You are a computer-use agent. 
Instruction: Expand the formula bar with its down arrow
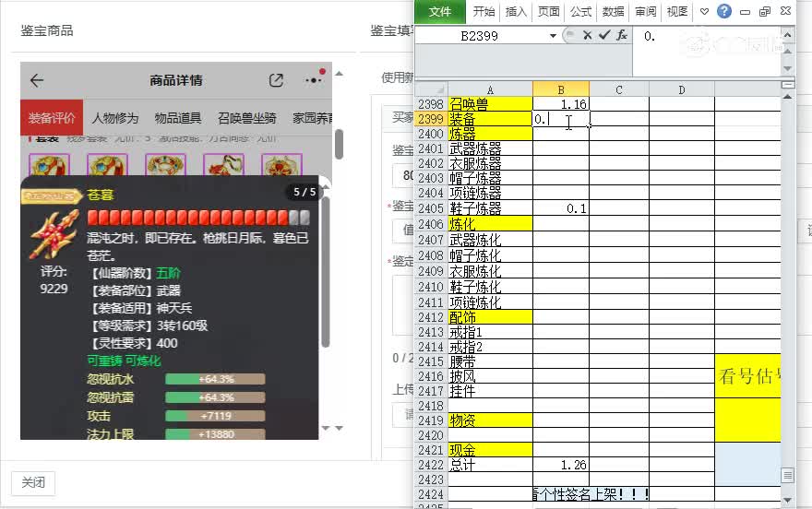[788, 68]
